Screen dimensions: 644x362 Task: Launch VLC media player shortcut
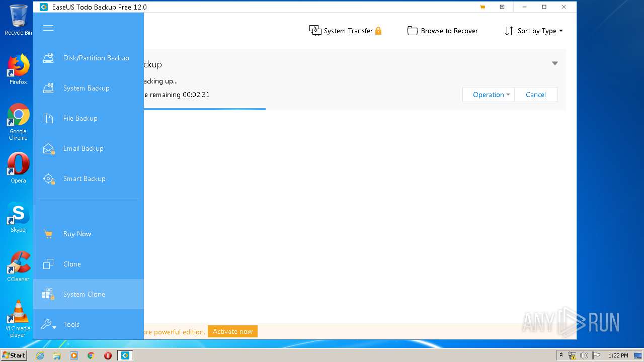point(18,319)
